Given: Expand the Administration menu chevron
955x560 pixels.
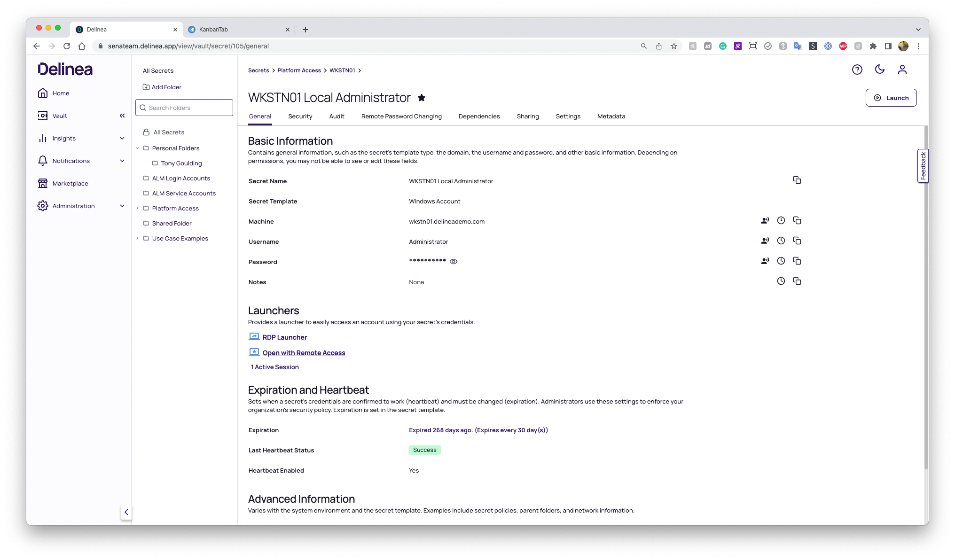Looking at the screenshot, I should (x=122, y=206).
